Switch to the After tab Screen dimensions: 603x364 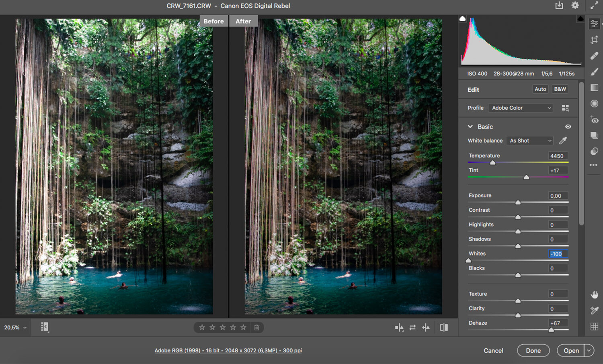[243, 21]
